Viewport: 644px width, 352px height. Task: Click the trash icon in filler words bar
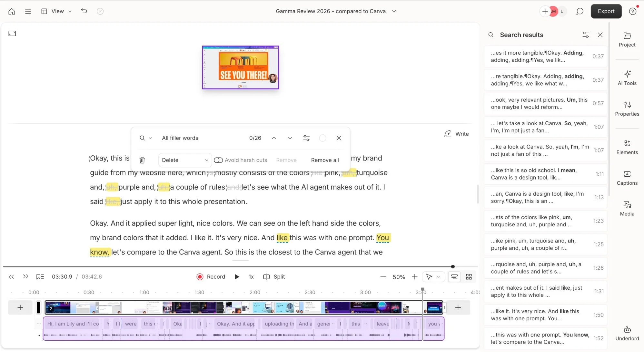point(142,160)
